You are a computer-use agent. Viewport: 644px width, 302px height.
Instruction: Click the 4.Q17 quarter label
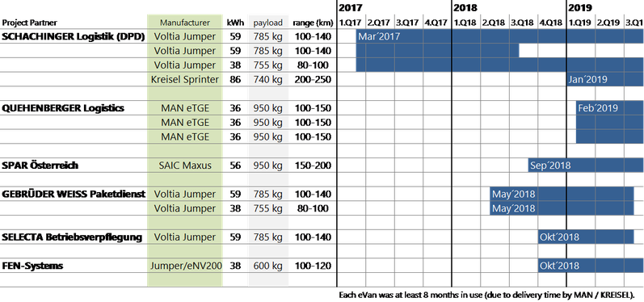point(437,23)
